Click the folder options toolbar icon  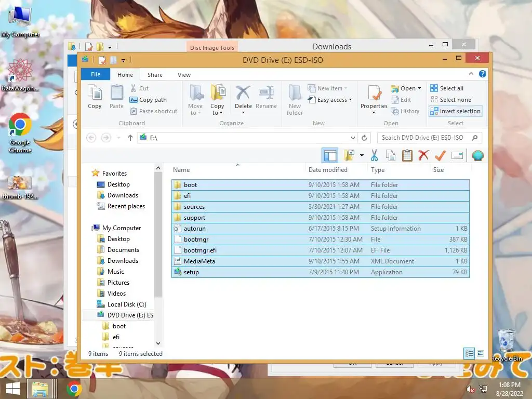tap(349, 155)
